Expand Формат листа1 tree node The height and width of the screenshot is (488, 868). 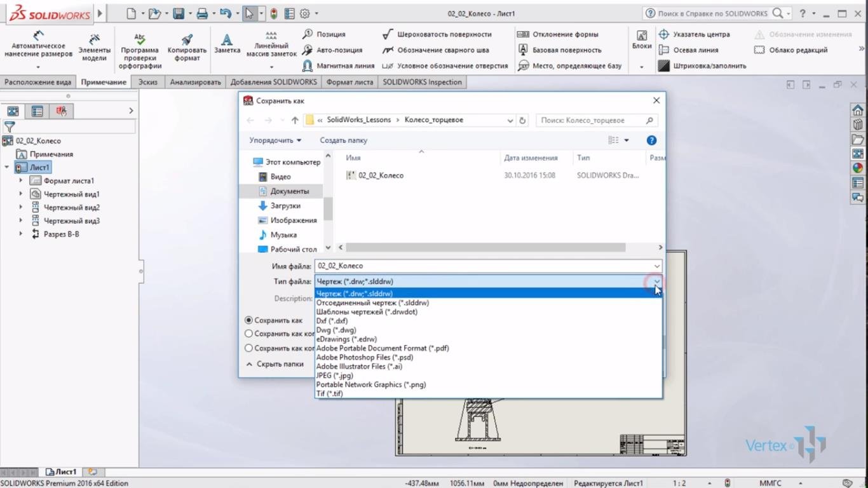point(21,180)
